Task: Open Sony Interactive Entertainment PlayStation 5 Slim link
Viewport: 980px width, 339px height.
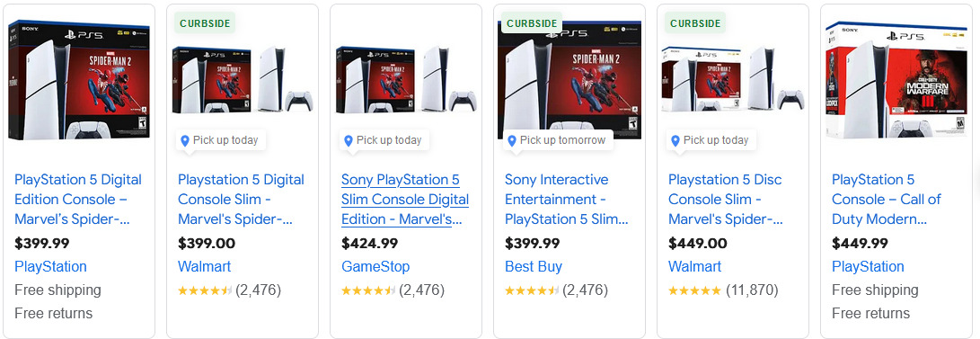Action: (567, 200)
